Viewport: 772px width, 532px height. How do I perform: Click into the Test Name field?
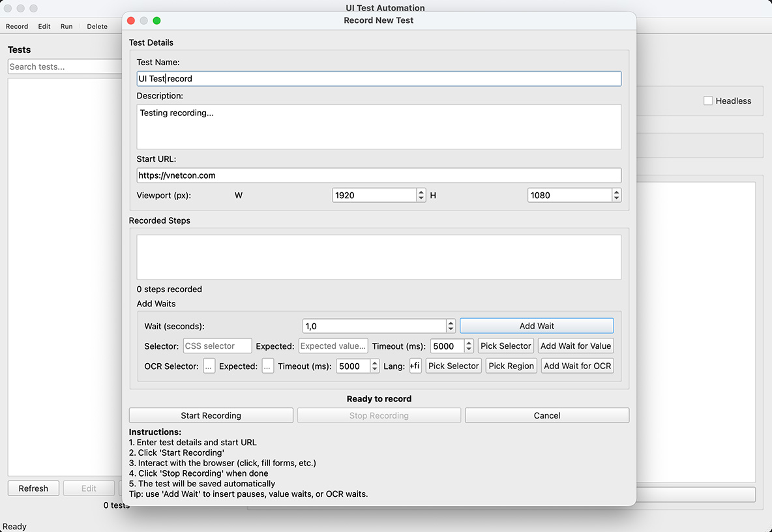(x=378, y=79)
